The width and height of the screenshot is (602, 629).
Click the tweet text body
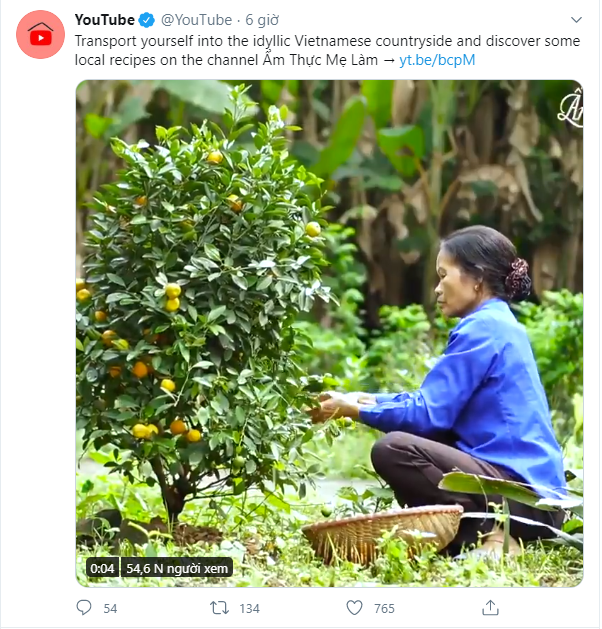click(327, 51)
